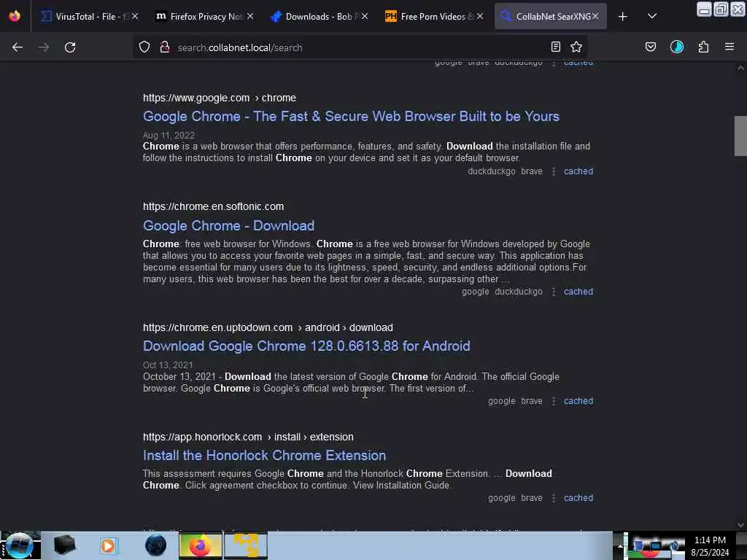This screenshot has height=560, width=747.
Task: Open the Firefox logo icon beside the tabs
Action: click(x=15, y=16)
